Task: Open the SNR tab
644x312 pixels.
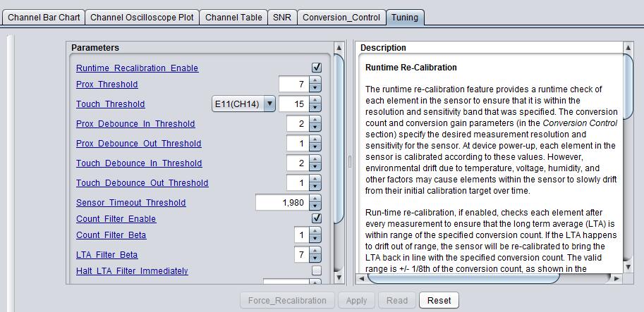Action: [281, 17]
